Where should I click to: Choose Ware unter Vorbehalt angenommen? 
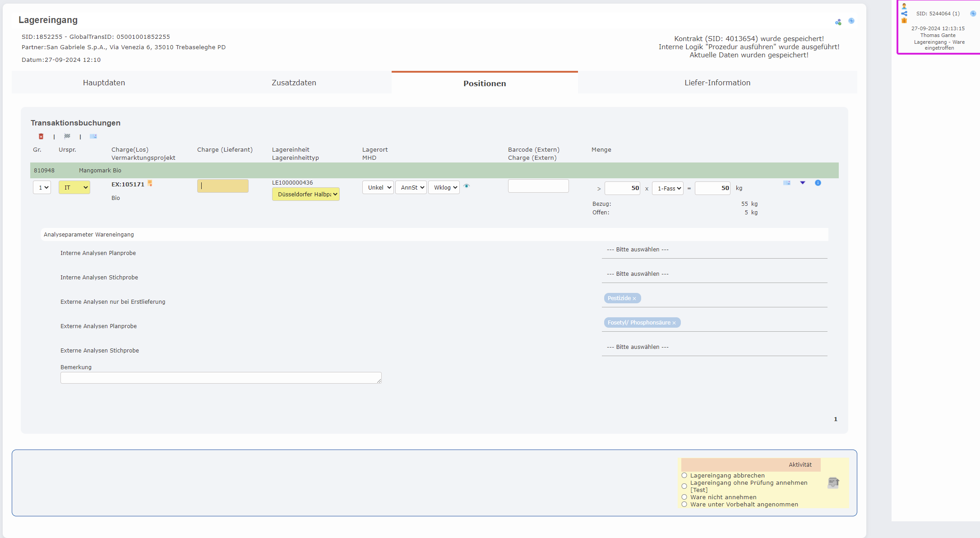point(684,504)
